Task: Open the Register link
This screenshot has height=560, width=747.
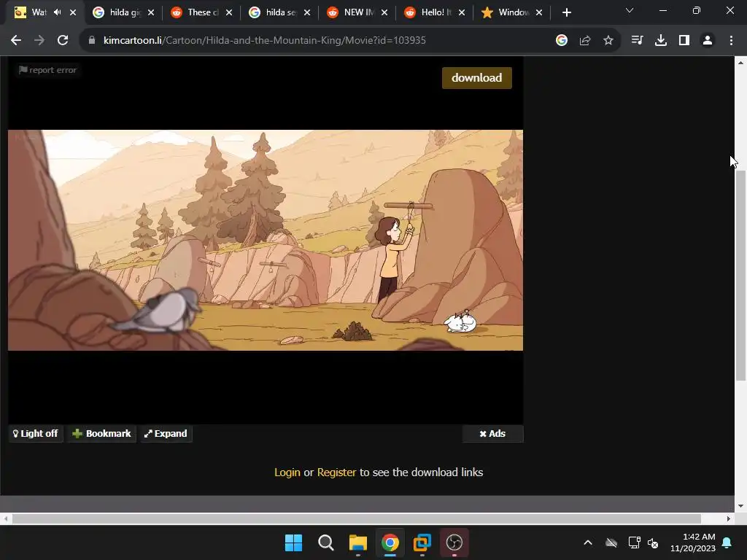Action: click(336, 472)
